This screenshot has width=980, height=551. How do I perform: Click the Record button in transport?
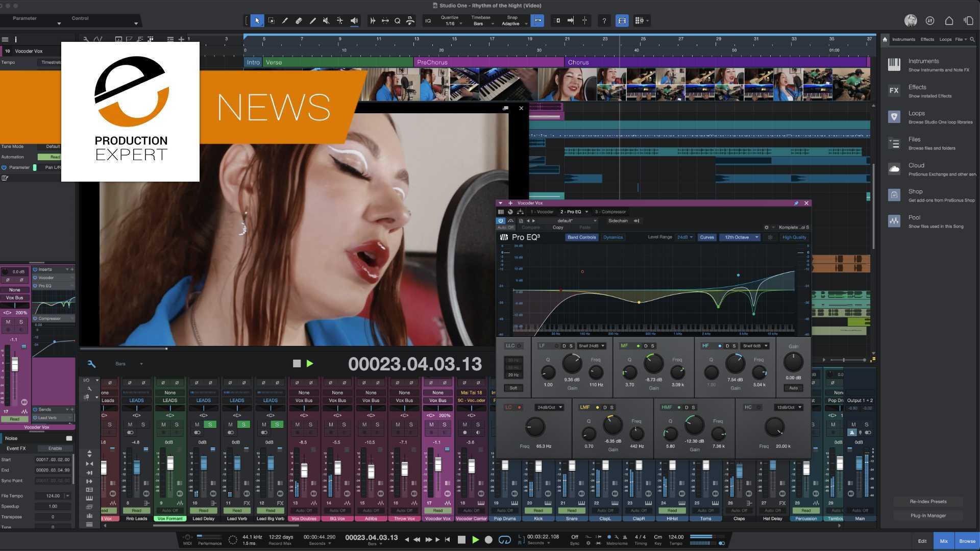[x=488, y=540]
